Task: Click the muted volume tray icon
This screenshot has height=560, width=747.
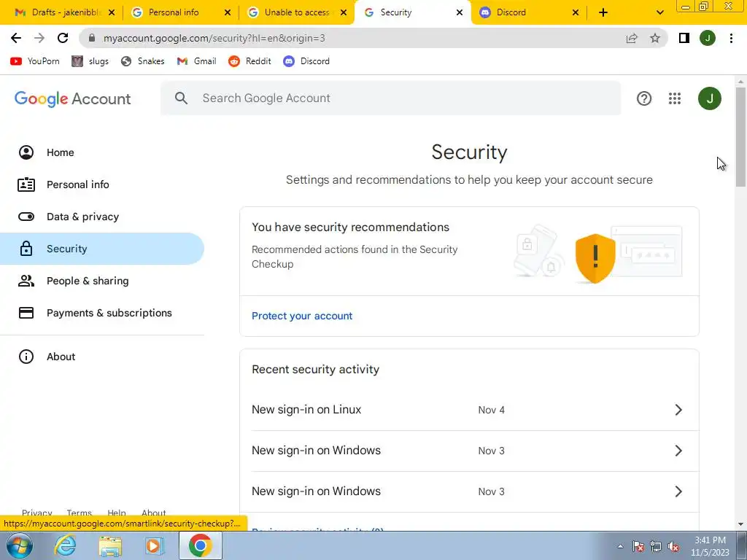Action: (x=673, y=547)
